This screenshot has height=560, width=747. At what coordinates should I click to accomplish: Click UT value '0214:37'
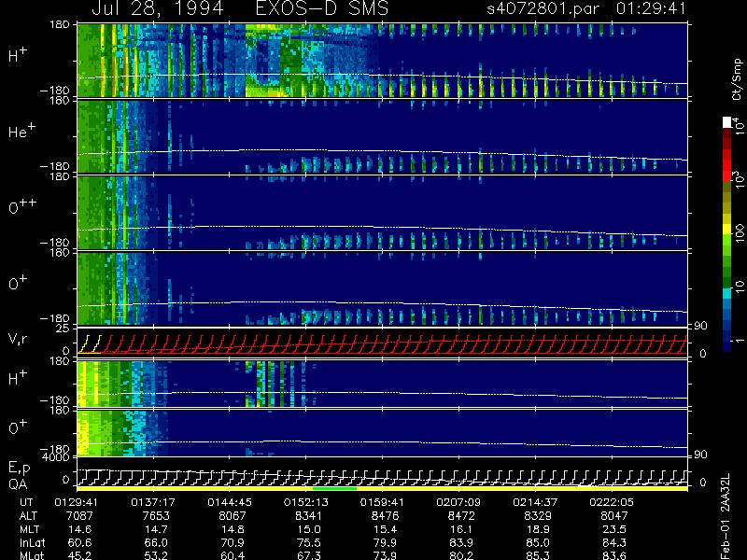coord(535,502)
